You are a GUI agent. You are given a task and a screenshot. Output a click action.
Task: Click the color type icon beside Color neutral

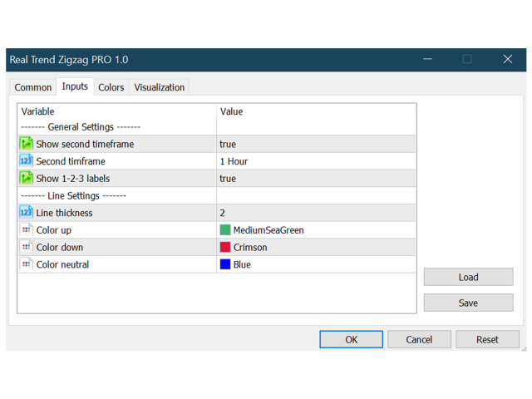[26, 264]
